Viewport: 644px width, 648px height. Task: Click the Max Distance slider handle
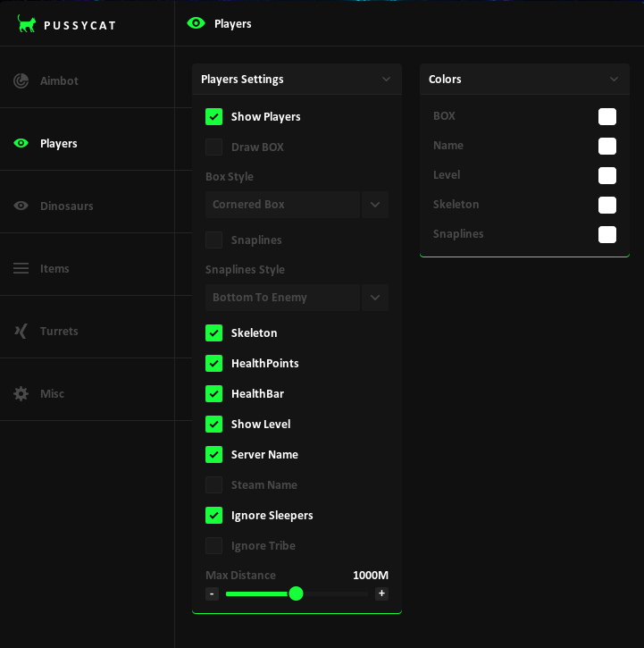(296, 593)
